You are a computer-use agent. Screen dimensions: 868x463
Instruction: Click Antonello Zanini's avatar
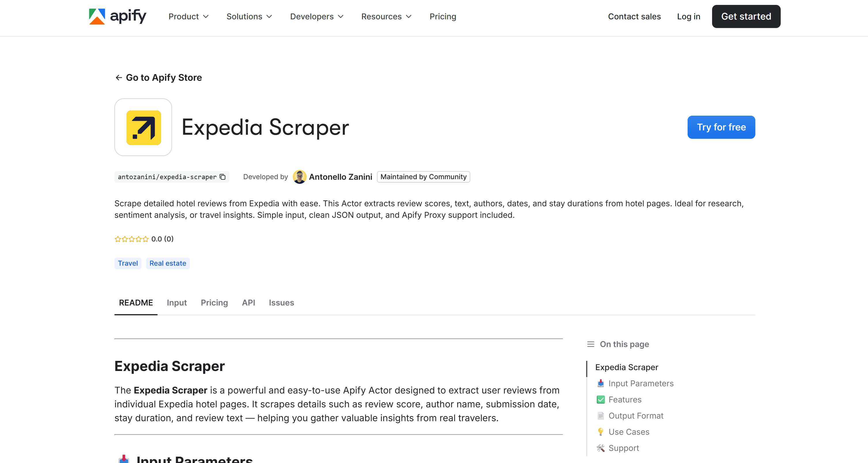tap(299, 177)
